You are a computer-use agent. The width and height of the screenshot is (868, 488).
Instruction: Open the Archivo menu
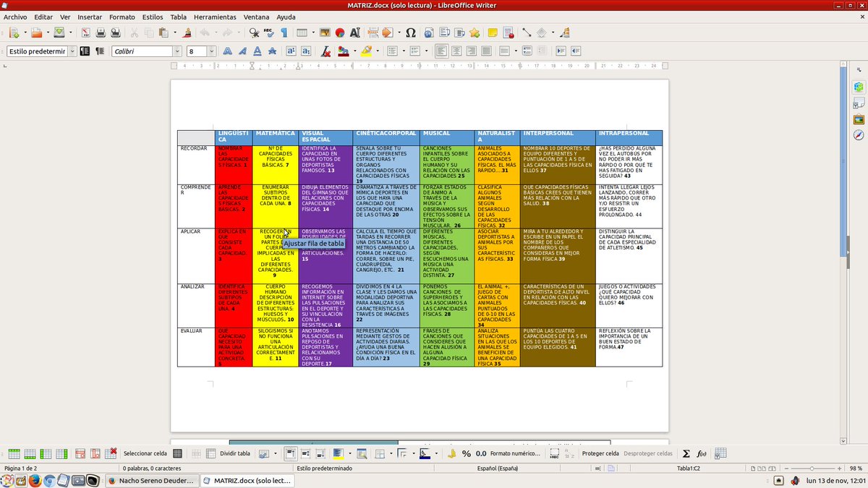[x=15, y=17]
